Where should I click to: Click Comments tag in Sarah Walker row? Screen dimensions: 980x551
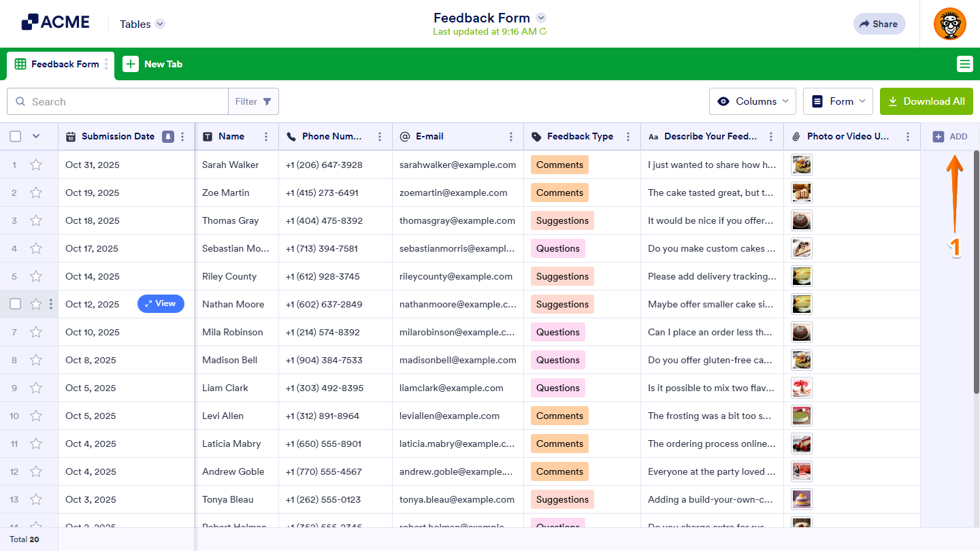tap(559, 165)
